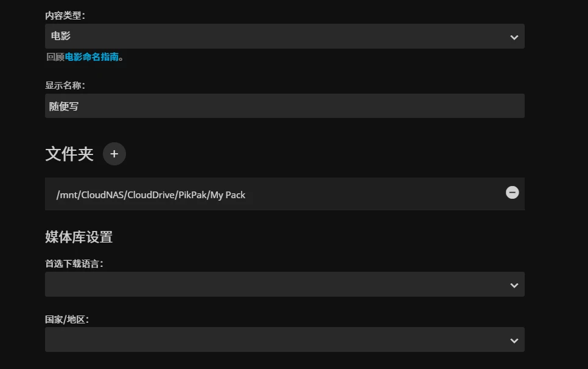
Task: Click the chevron arrow of 首选下载语言 selector
Action: 514,285
